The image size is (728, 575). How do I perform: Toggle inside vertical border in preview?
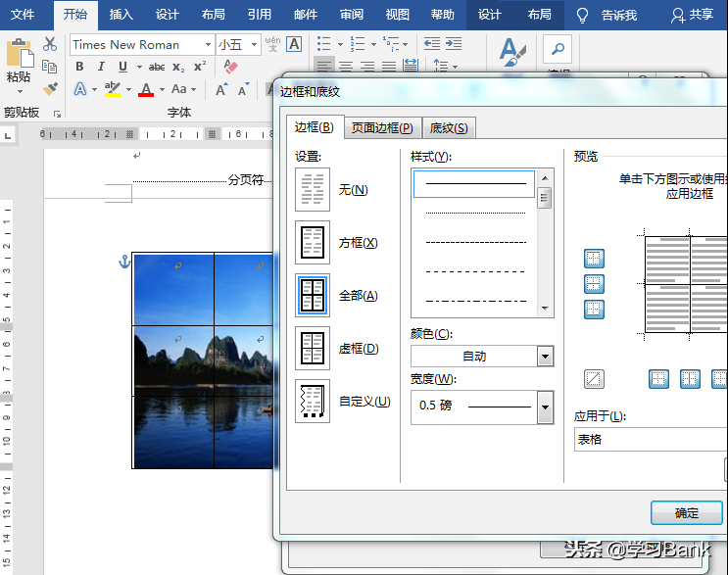690,379
